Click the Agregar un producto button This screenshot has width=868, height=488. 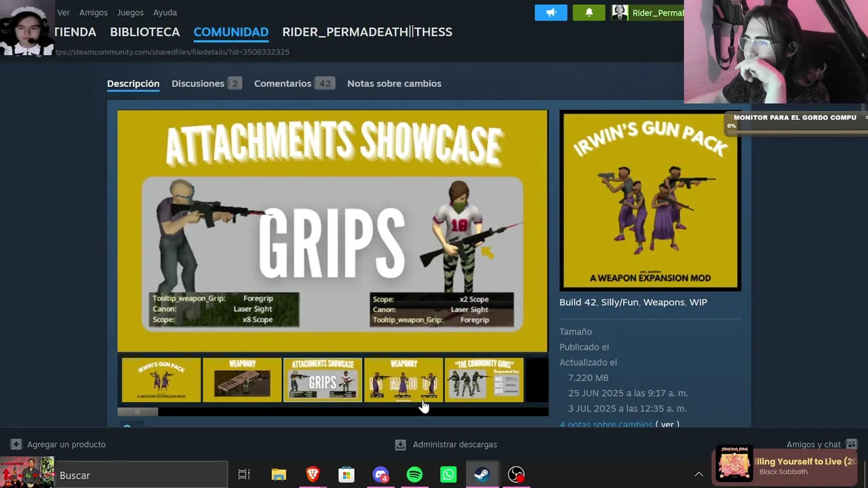[58, 445]
